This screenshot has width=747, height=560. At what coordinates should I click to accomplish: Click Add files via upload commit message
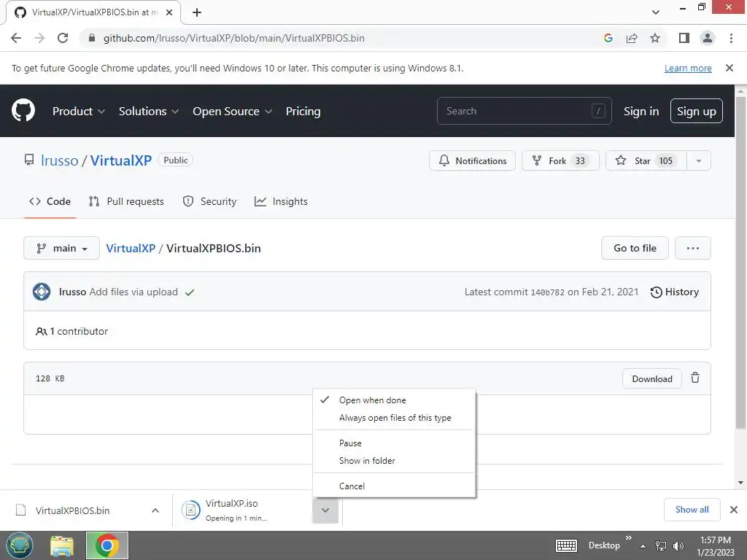pos(133,292)
